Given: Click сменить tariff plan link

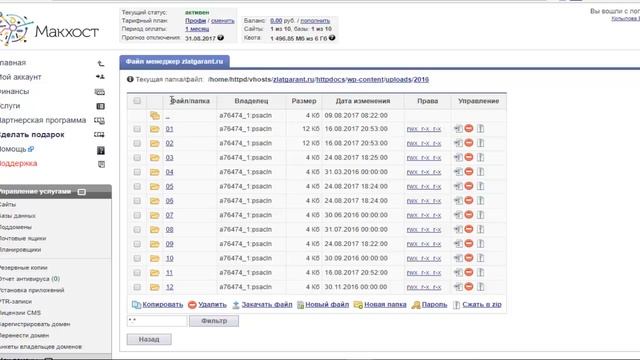Looking at the screenshot, I should 222,20.
